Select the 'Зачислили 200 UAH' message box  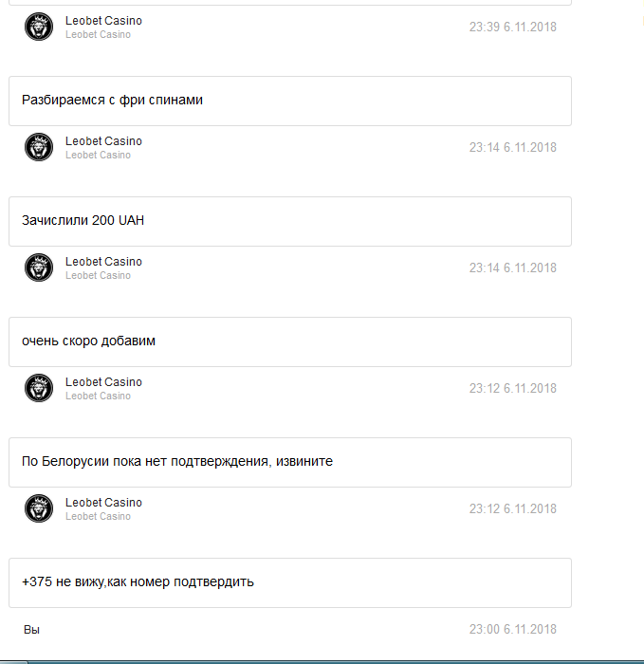pyautogui.click(x=289, y=221)
